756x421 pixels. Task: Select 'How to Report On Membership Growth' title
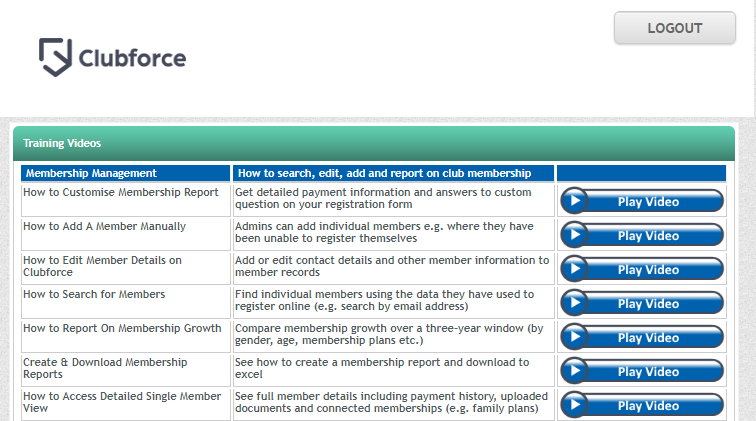[122, 328]
